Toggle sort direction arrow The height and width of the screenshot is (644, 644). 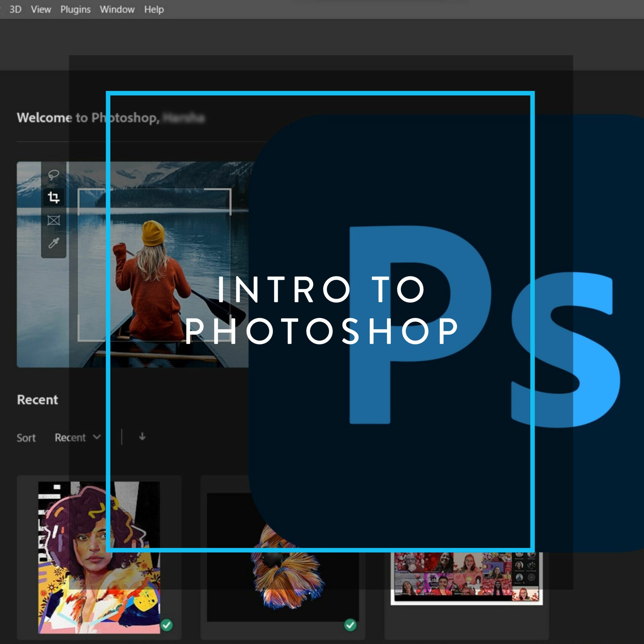pyautogui.click(x=142, y=437)
